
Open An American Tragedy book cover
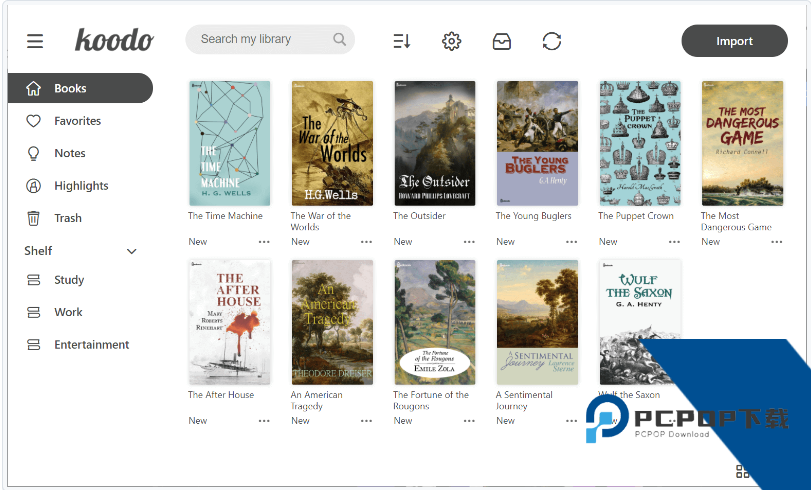[332, 322]
